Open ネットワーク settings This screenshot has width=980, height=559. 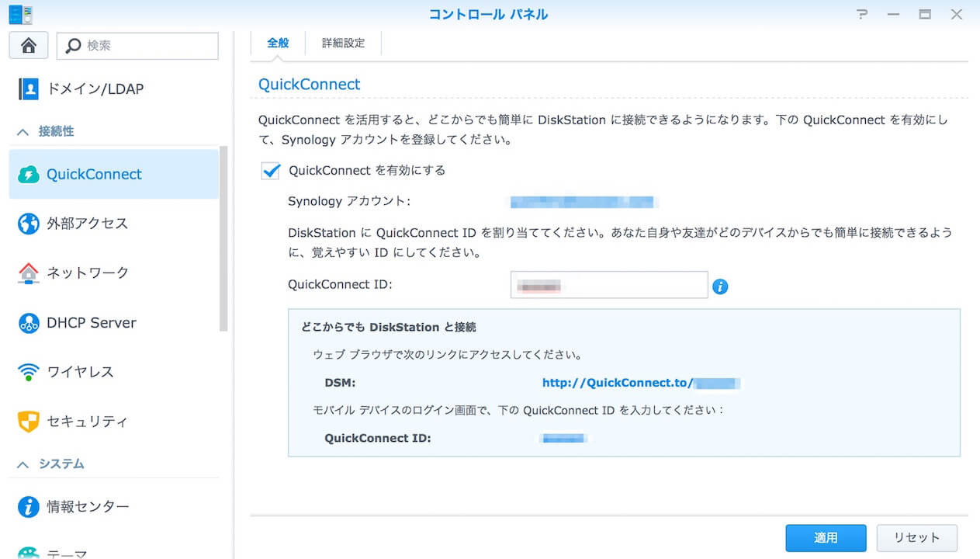[114, 273]
